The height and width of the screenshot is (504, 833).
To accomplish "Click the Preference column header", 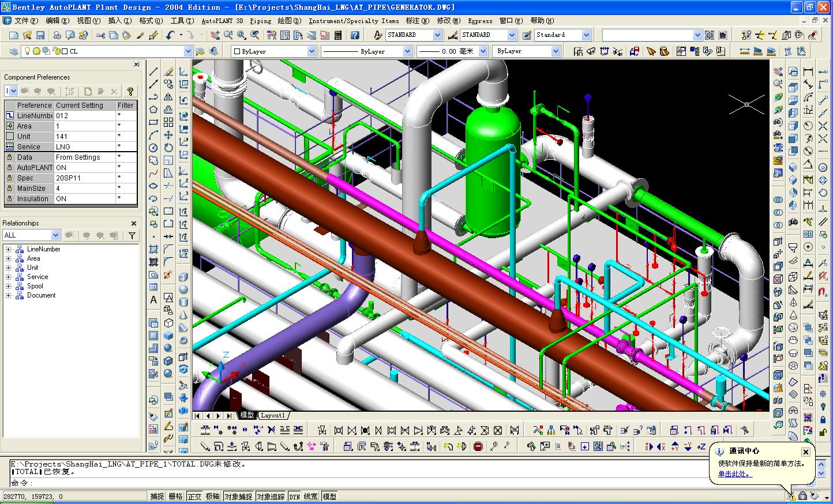I will tap(34, 106).
